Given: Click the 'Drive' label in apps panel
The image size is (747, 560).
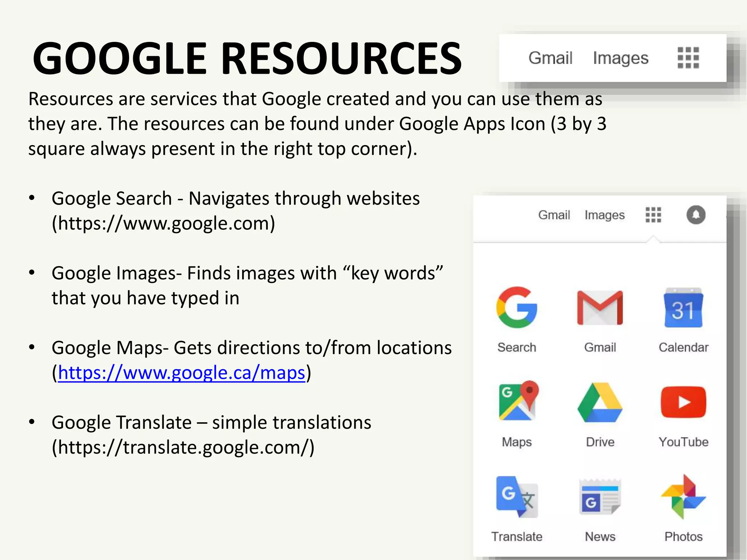Looking at the screenshot, I should click(600, 442).
